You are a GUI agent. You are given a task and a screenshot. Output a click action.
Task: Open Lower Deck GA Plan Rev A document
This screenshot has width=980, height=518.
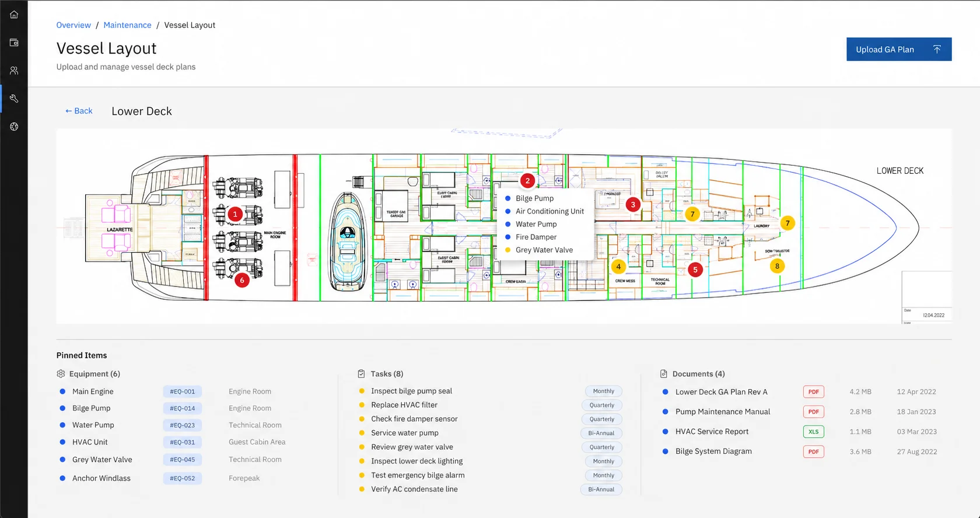722,392
